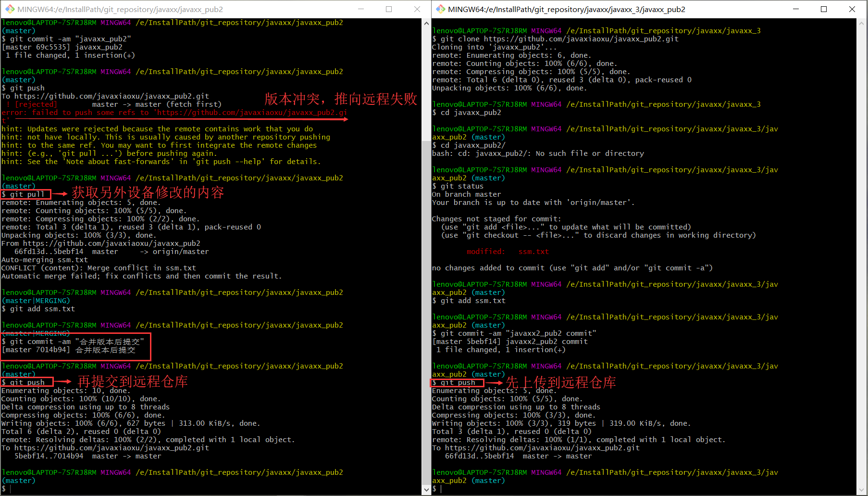Image resolution: width=868 pixels, height=496 pixels.
Task: Click '$ git add ssm.txt' in right terminal
Action: (x=469, y=301)
